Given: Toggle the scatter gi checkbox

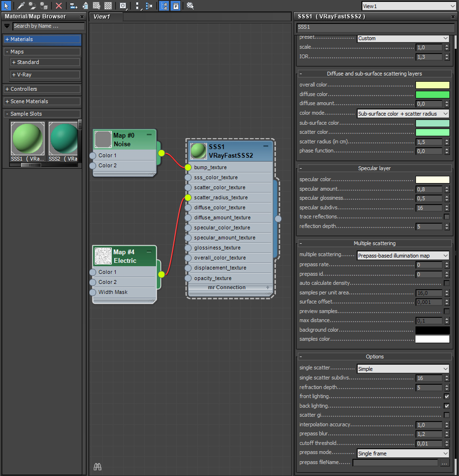Looking at the screenshot, I should pos(447,415).
